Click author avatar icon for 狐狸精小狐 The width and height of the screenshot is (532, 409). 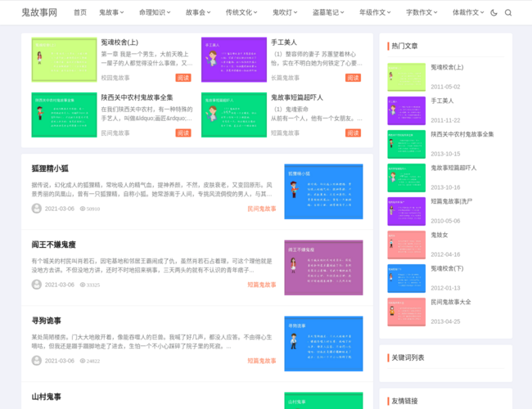(x=37, y=209)
